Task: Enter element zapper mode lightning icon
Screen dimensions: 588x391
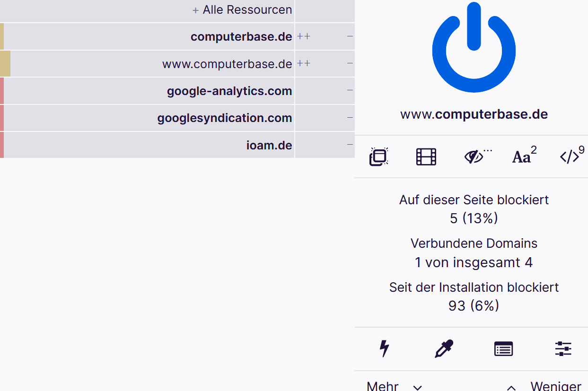Action: [385, 349]
